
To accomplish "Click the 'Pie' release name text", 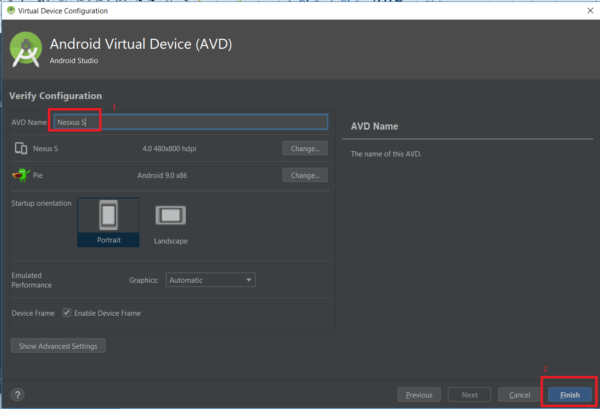I will [38, 175].
